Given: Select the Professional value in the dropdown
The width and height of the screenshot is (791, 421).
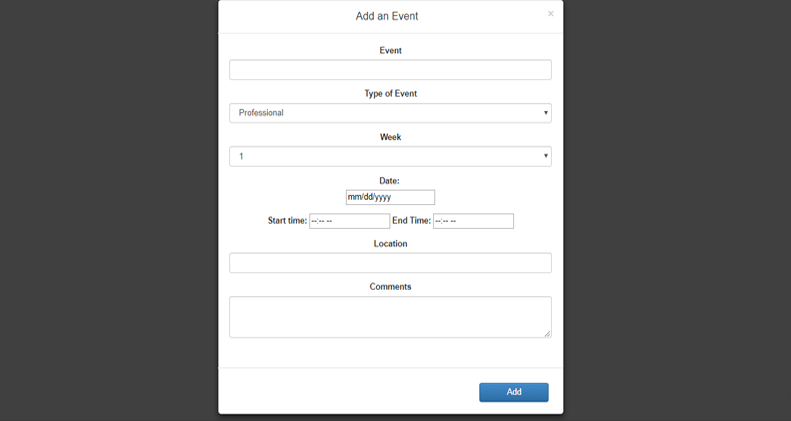Looking at the screenshot, I should [x=261, y=113].
